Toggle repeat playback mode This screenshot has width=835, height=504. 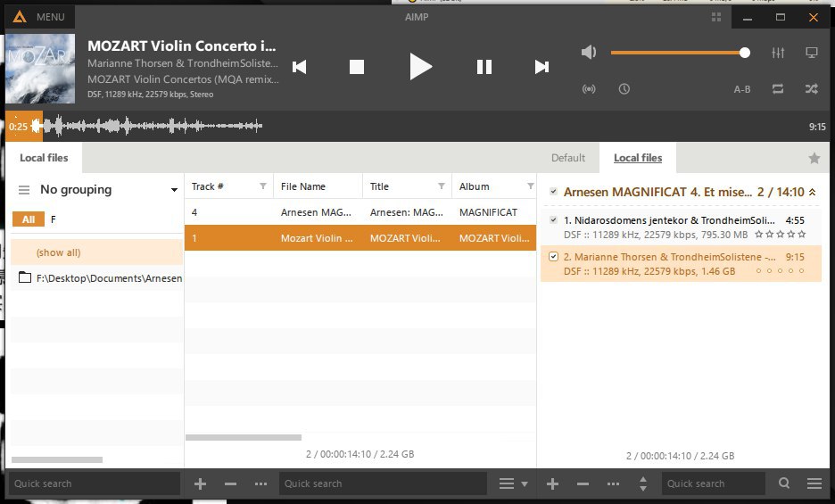779,89
